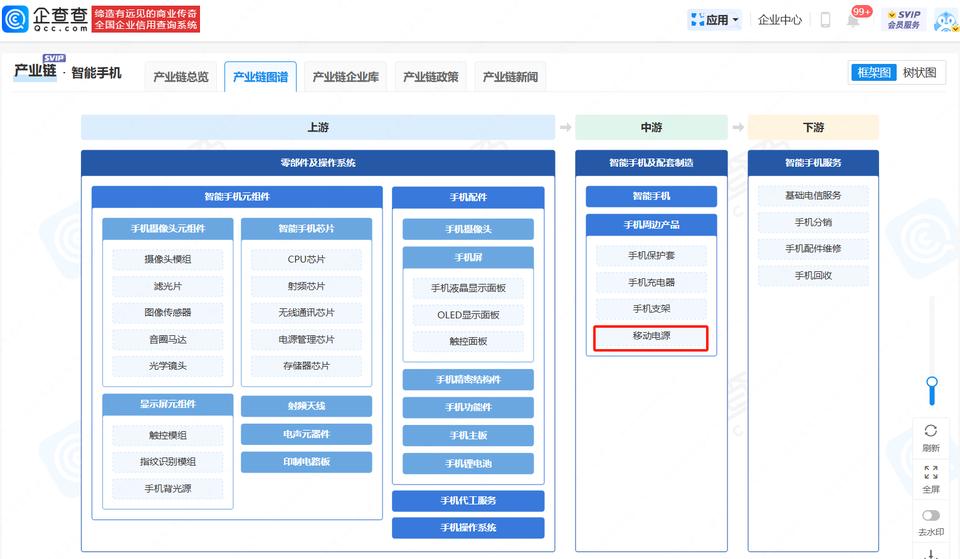Open notifications bell with 99+ badge
960x559 pixels.
[x=853, y=20]
